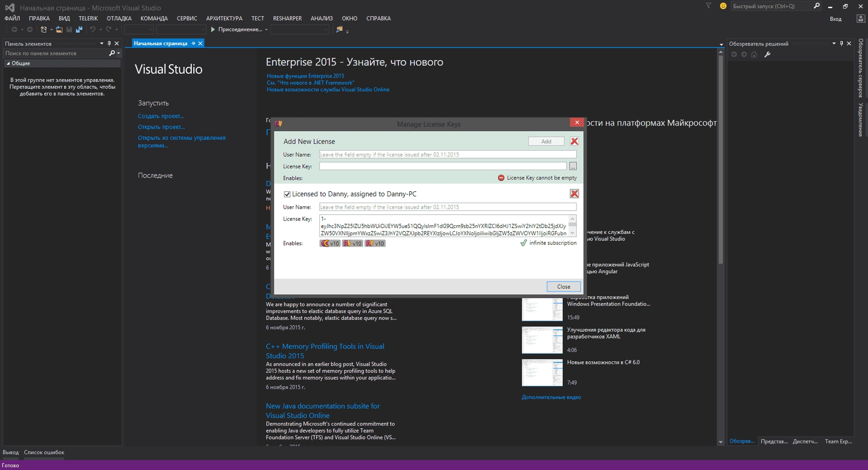The height and width of the screenshot is (470, 868).
Task: Open the document tabs overflow dropdown
Action: [x=721, y=44]
